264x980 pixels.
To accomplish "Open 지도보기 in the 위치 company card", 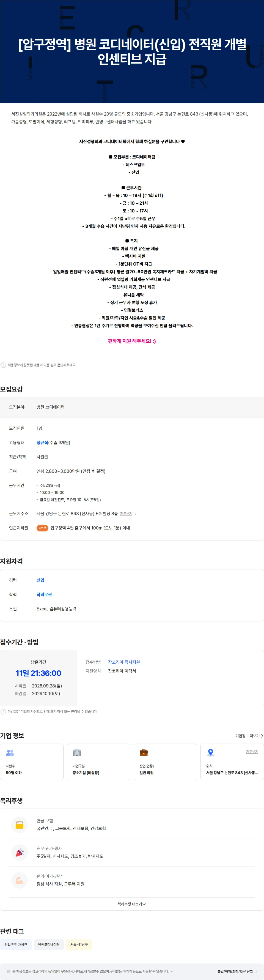I will point(252,752).
